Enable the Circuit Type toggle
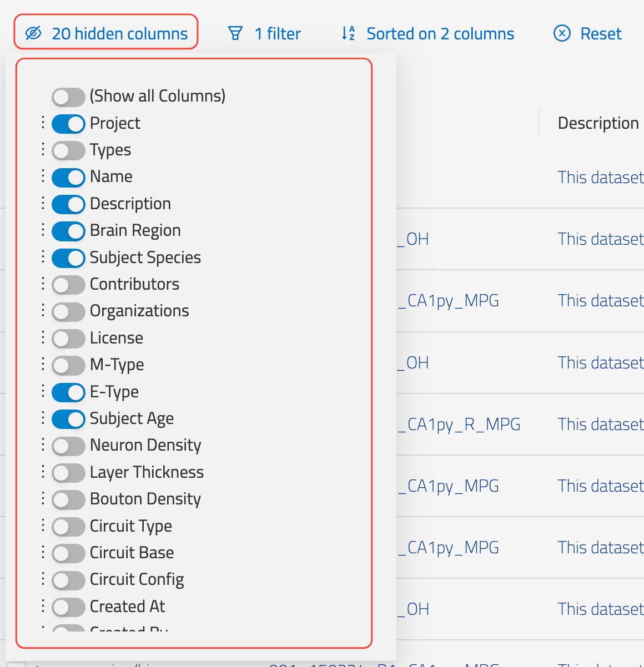Viewport: 644px width, 667px height. [68, 527]
